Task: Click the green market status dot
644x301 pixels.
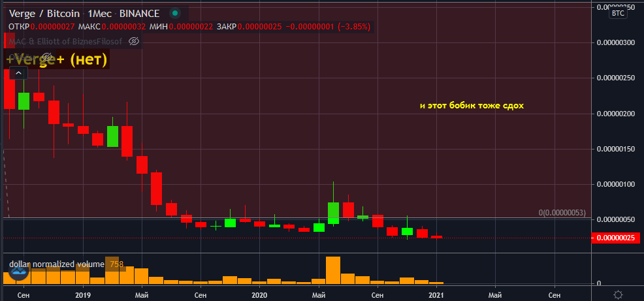Action: pyautogui.click(x=175, y=14)
